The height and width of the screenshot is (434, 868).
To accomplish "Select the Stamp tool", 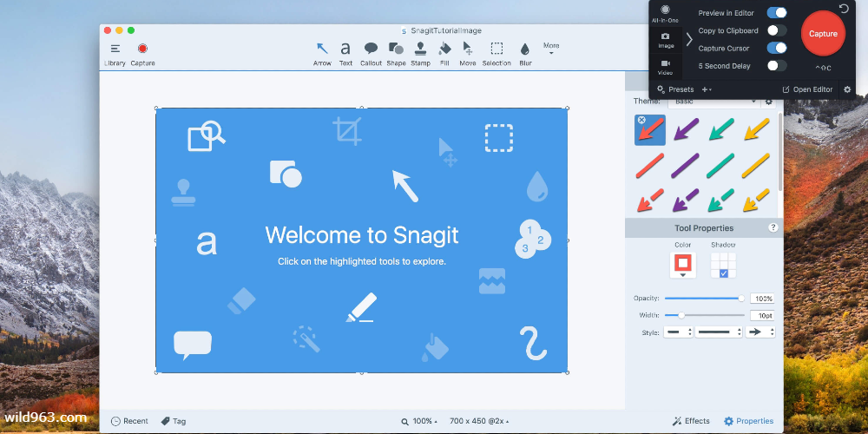I will (421, 54).
